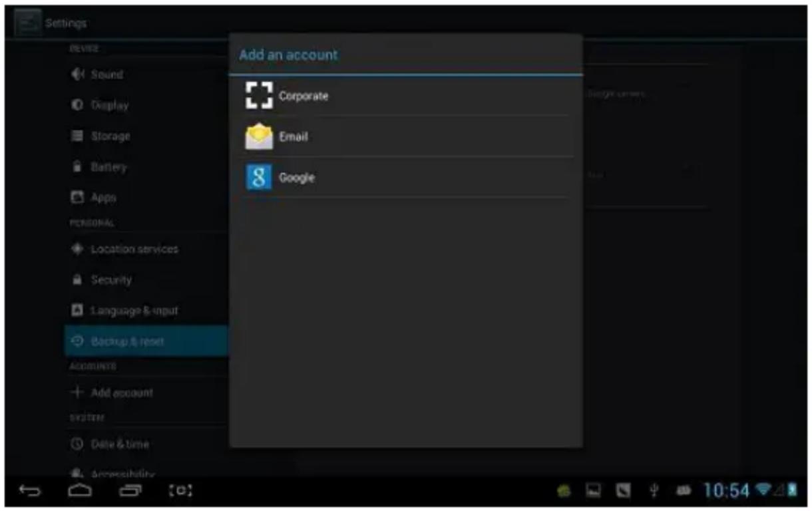812x511 pixels.
Task: Click the Settings app icon in header
Action: (27, 23)
